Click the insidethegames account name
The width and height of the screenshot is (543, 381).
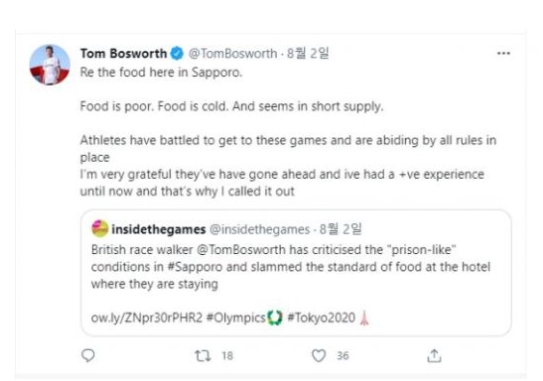click(159, 229)
